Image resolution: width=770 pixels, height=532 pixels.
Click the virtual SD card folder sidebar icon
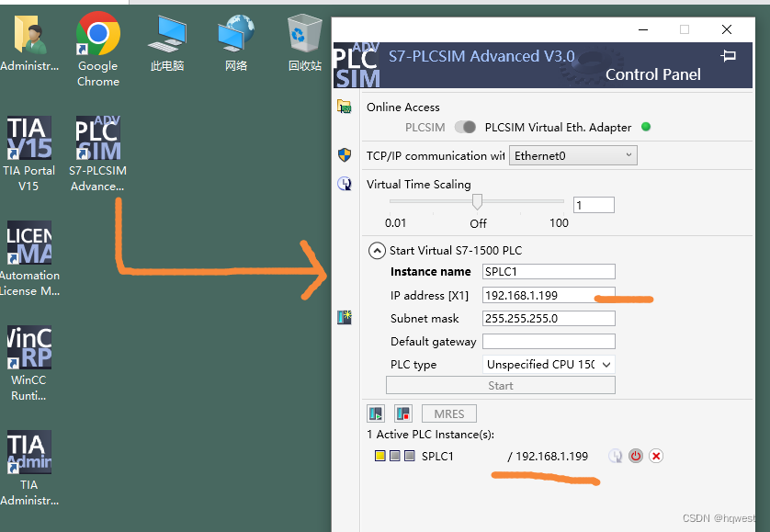(345, 106)
